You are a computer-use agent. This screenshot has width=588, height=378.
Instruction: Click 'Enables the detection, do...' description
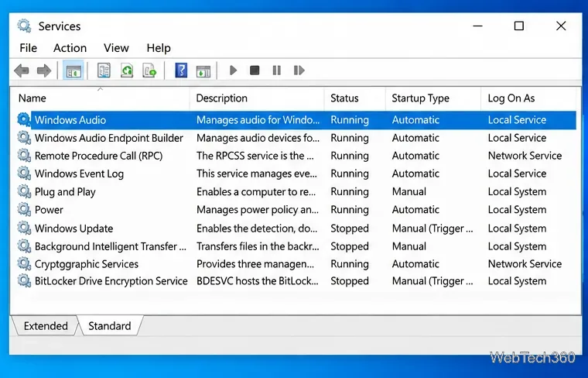pos(257,229)
